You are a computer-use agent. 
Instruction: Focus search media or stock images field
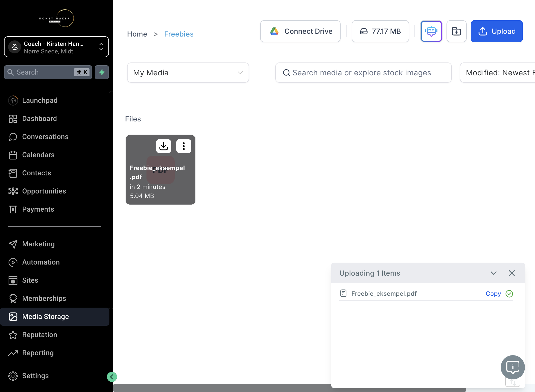tap(363, 73)
